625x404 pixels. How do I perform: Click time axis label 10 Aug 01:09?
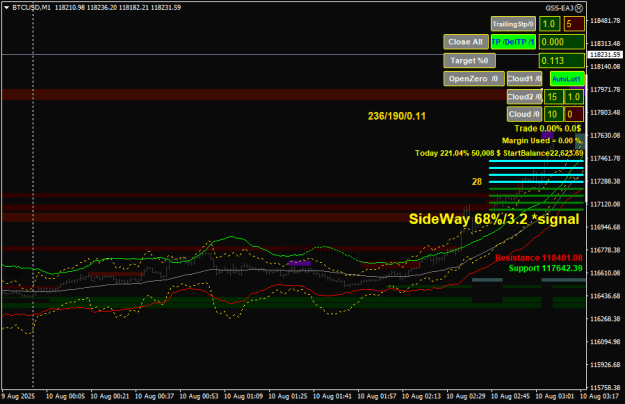(x=244, y=396)
